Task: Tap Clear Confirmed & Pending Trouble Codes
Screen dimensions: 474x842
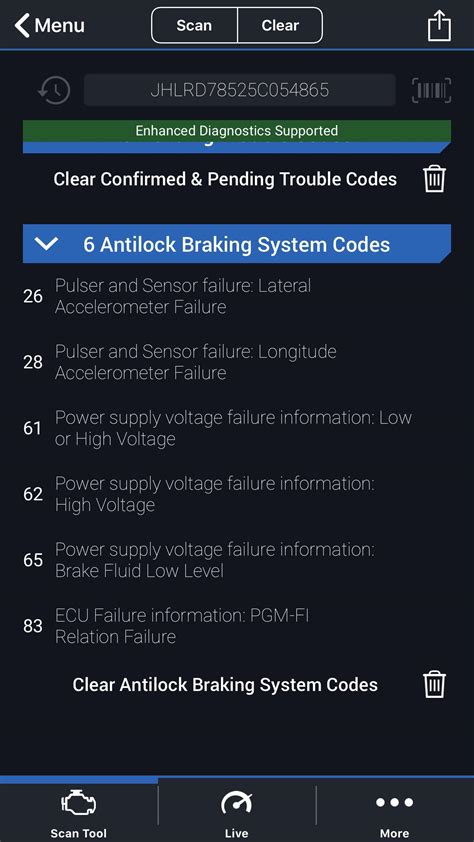Action: tap(225, 179)
